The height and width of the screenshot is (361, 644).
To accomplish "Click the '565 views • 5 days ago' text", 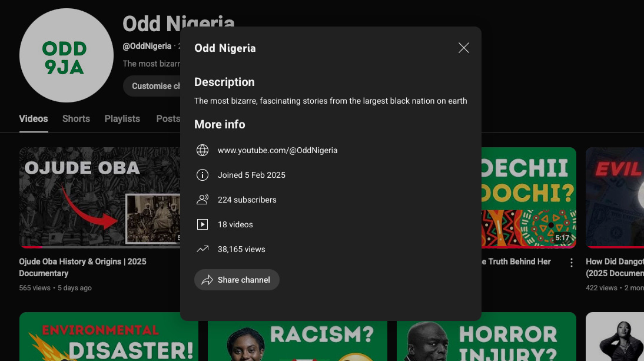I will (55, 288).
